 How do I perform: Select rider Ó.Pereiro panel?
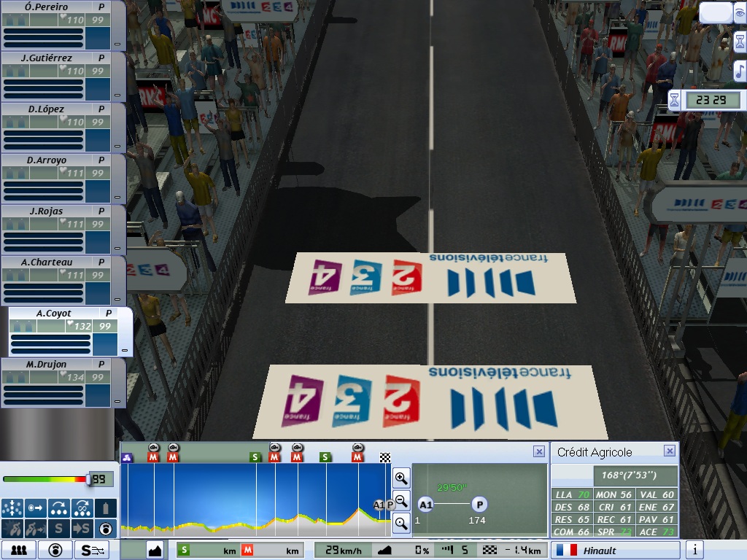pyautogui.click(x=48, y=7)
